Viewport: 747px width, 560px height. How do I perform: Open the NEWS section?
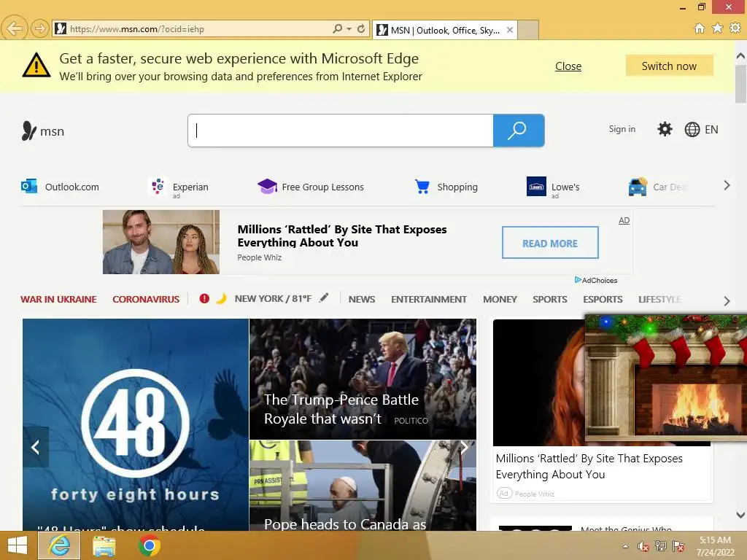coord(362,300)
